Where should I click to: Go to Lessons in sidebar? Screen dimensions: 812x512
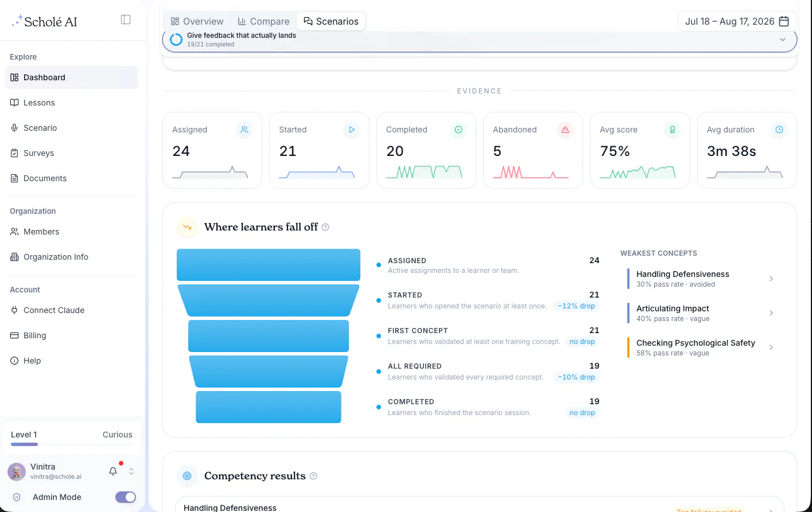(x=72, y=103)
